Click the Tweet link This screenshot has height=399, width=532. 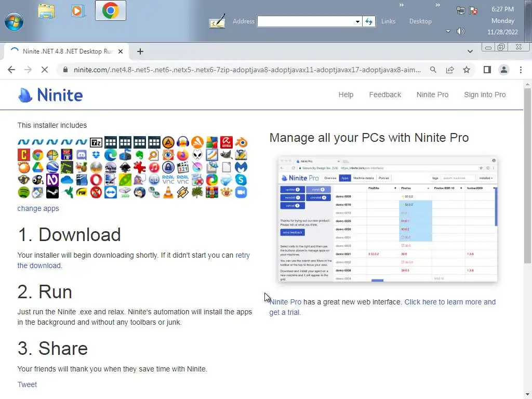point(27,384)
